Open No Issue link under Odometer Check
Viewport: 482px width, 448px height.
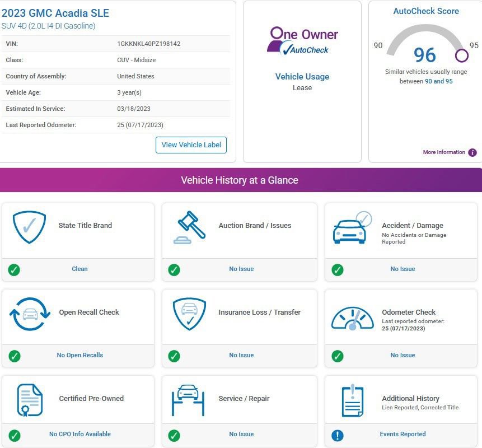pyautogui.click(x=403, y=355)
